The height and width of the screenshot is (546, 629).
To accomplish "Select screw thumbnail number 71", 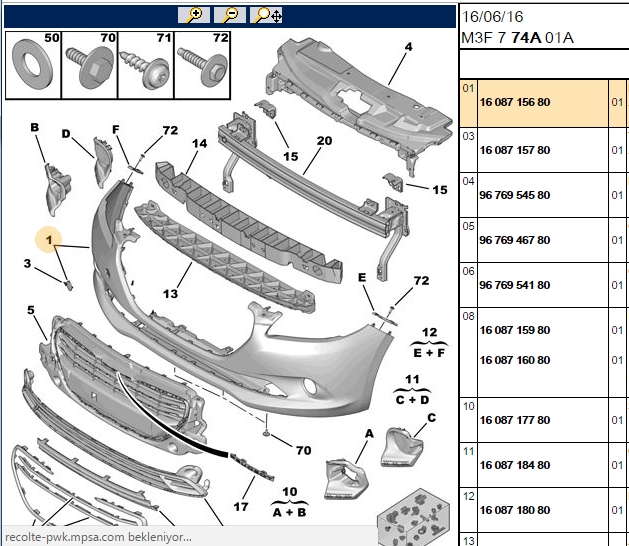I will tap(146, 65).
